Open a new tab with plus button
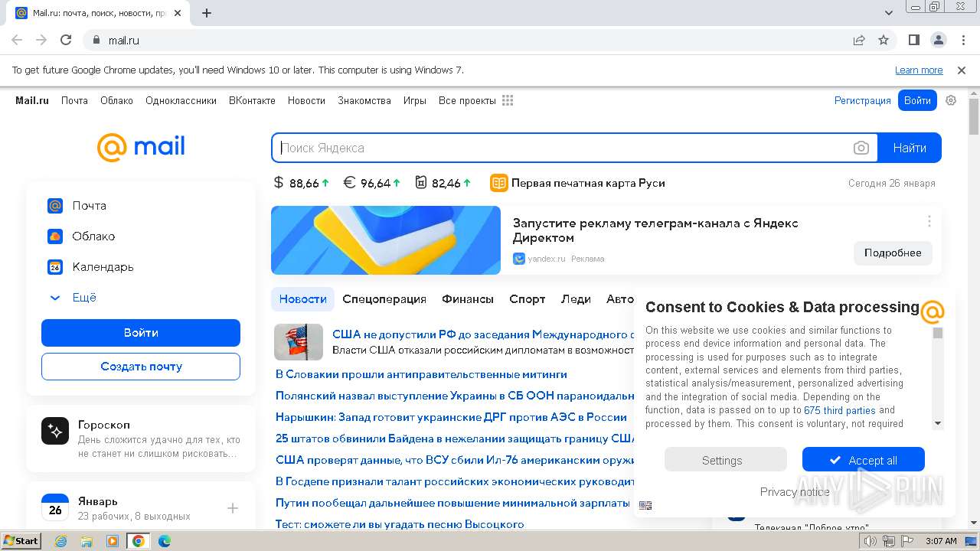The image size is (980, 551). [x=207, y=13]
